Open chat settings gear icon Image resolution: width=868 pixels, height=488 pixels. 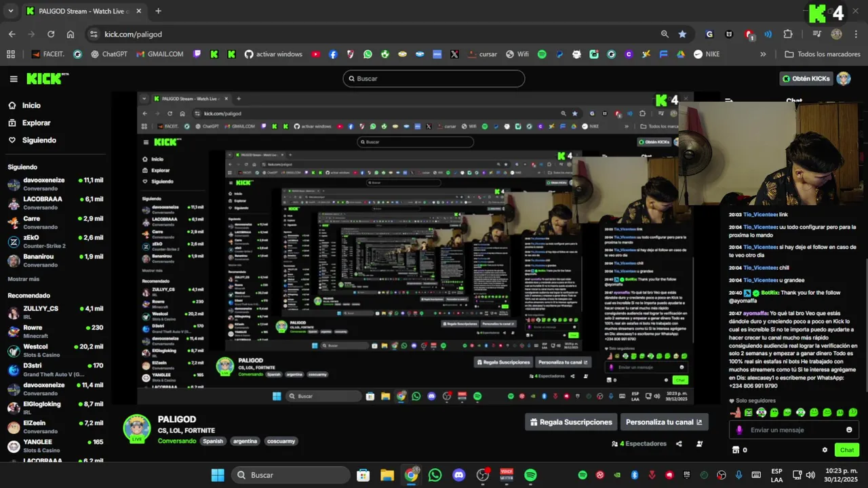click(825, 450)
